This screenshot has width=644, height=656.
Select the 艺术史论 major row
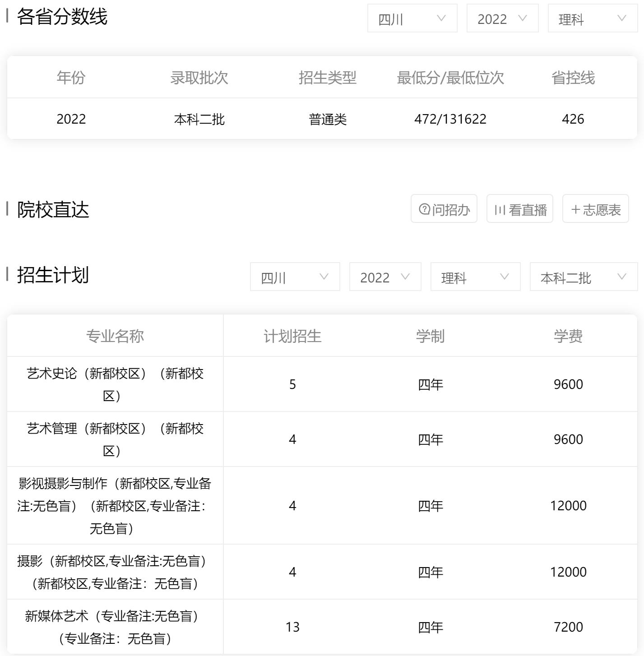tap(114, 384)
